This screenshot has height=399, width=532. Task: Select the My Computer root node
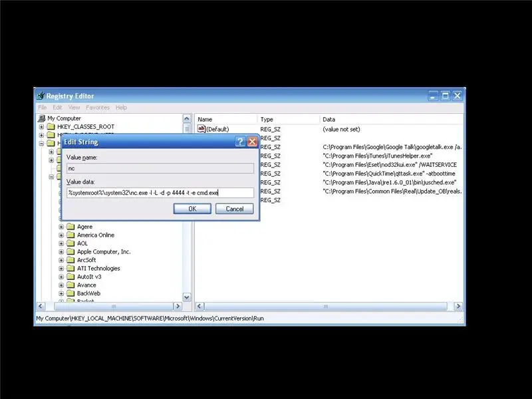pos(64,118)
